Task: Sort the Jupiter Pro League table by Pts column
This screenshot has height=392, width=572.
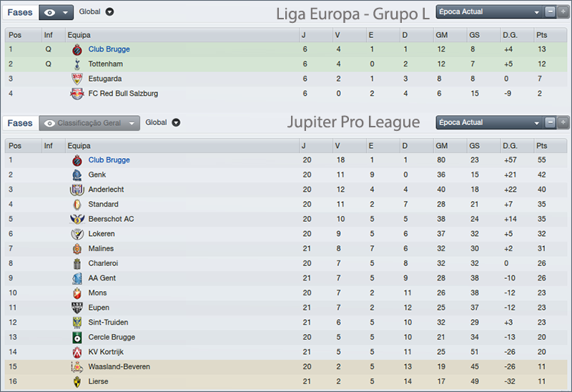Action: (x=543, y=145)
